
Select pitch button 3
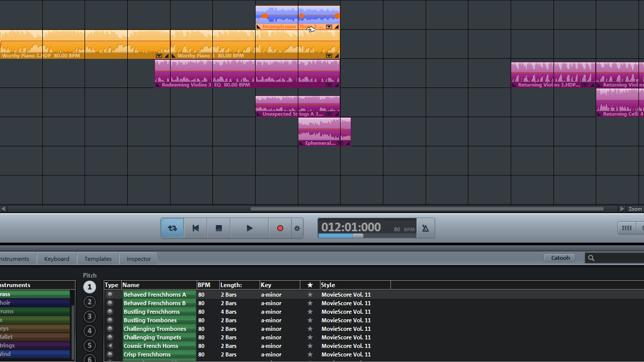point(90,316)
